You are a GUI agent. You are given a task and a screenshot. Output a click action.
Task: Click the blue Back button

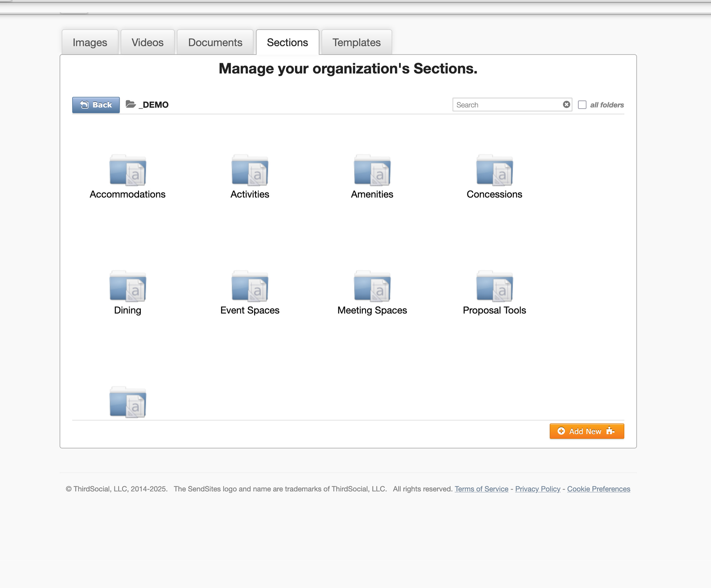96,105
